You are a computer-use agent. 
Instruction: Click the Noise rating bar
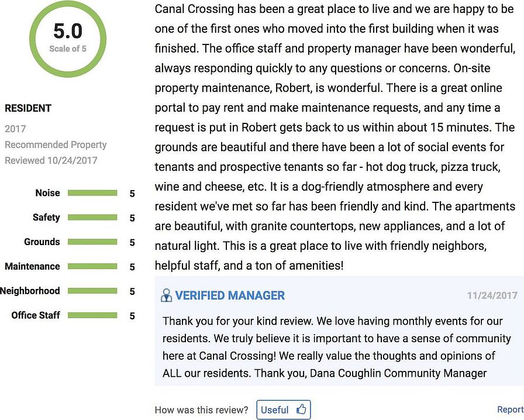tap(92, 193)
